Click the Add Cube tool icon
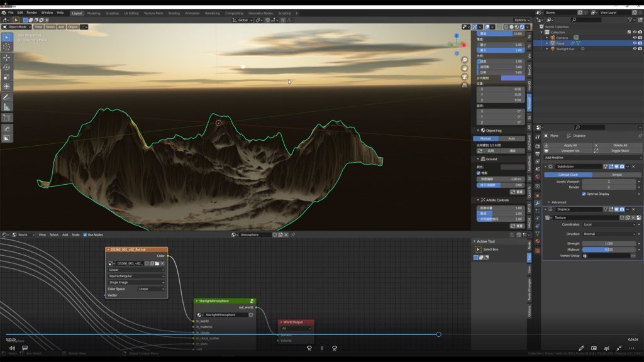This screenshot has height=362, width=644. 7,118
